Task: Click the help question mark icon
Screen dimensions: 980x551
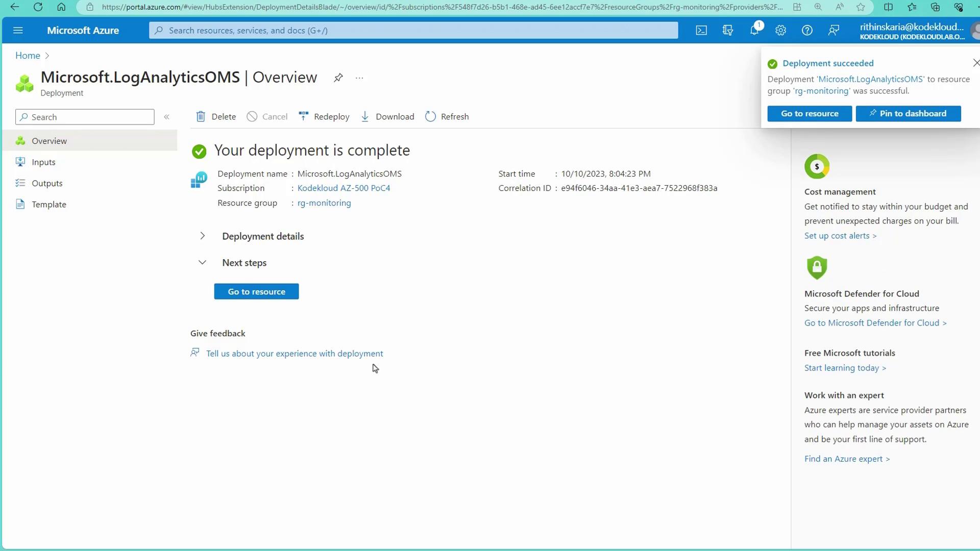Action: click(x=807, y=31)
